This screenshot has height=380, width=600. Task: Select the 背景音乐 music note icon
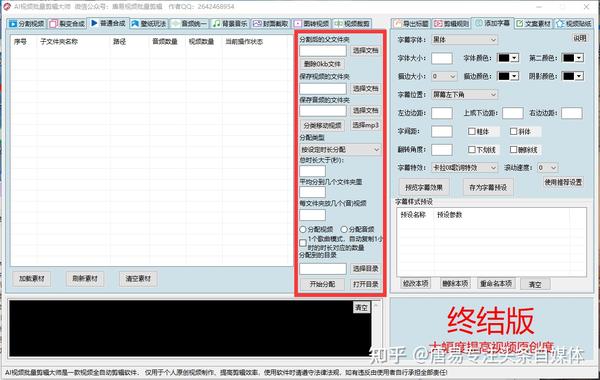pos(217,24)
